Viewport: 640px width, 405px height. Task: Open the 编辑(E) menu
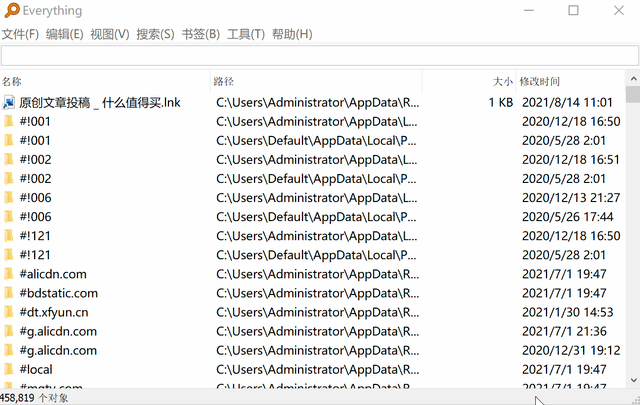tap(64, 34)
